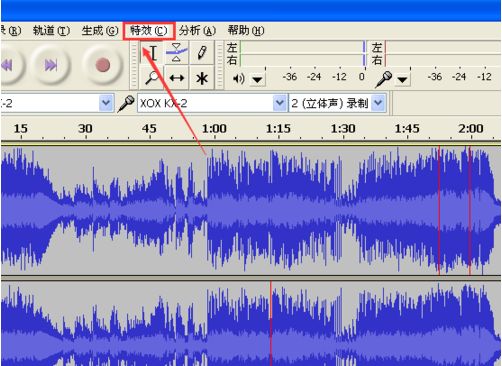502x366 pixels.
Task: Expand the output device dropdown ending in -2
Action: coord(106,103)
